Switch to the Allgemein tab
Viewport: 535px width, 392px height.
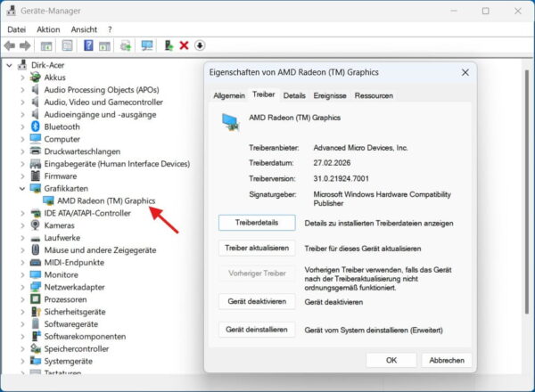point(229,96)
